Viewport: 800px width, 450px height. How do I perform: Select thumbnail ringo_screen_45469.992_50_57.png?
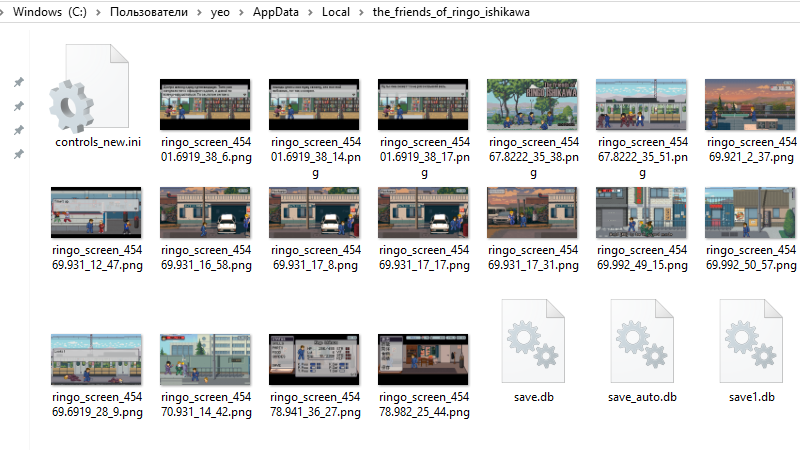click(x=750, y=212)
